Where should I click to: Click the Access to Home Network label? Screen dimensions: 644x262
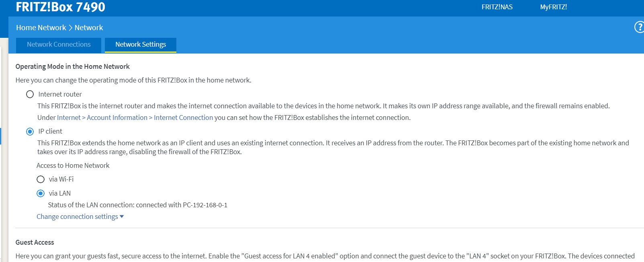point(73,165)
